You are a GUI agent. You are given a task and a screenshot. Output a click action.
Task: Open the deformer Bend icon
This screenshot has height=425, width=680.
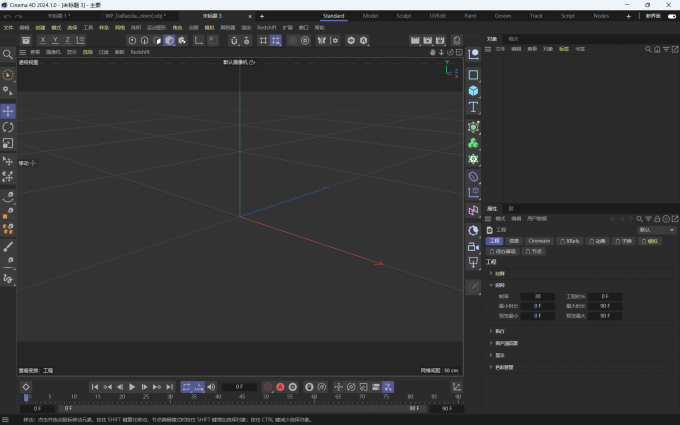coord(473,177)
